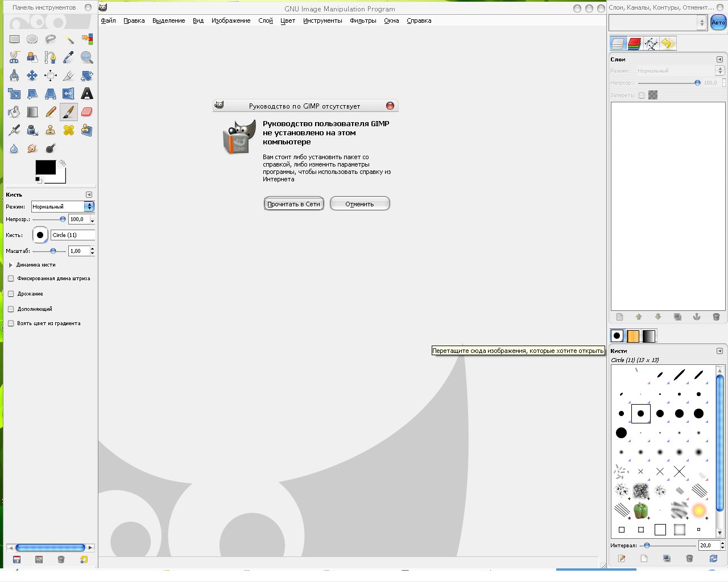Select the Align tool
Viewport: 728px width, 582px height.
51,76
